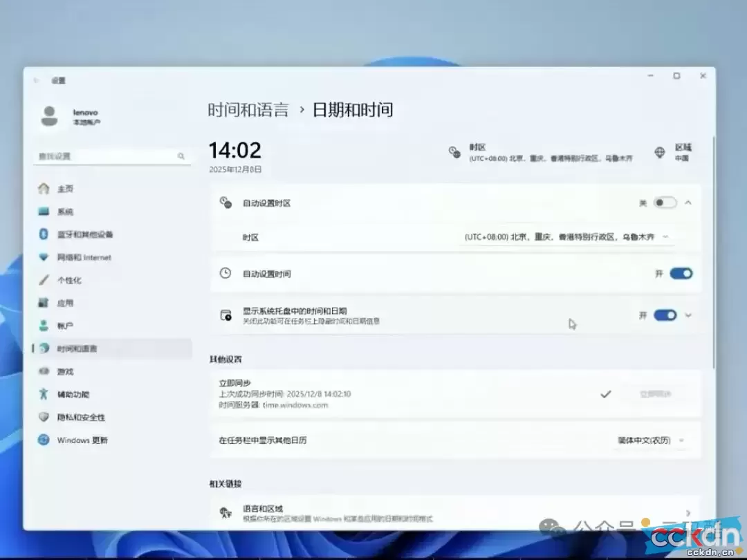Click the vertical scrollbar of Settings
The height and width of the screenshot is (560, 747).
coord(713,252)
